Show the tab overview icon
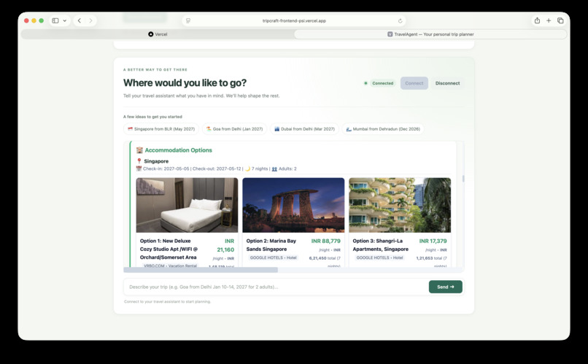 pos(560,20)
